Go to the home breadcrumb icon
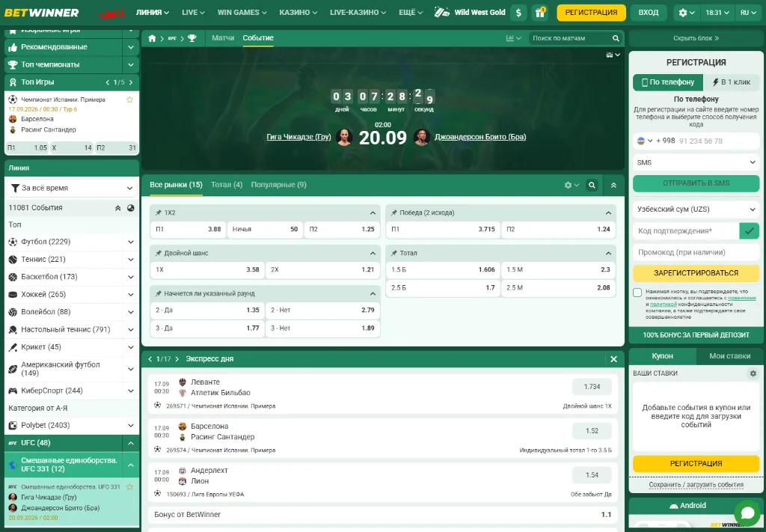 click(x=152, y=38)
